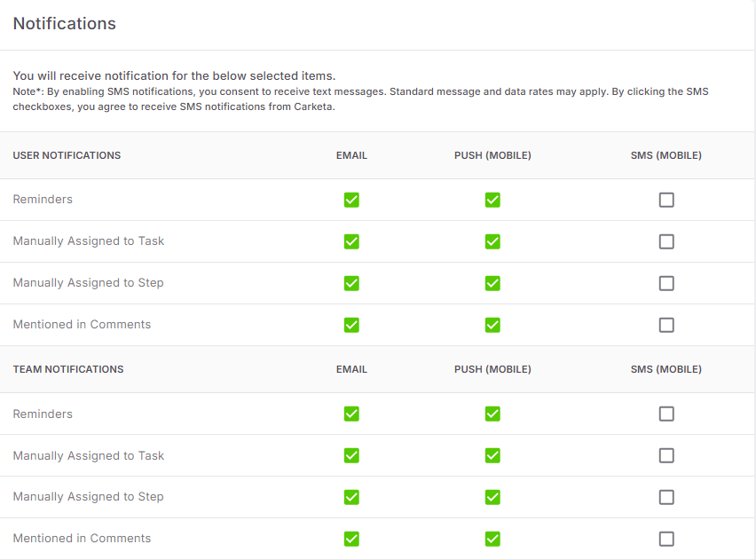
Task: Enable SMS for Team Mentioned in Comments
Action: (666, 539)
